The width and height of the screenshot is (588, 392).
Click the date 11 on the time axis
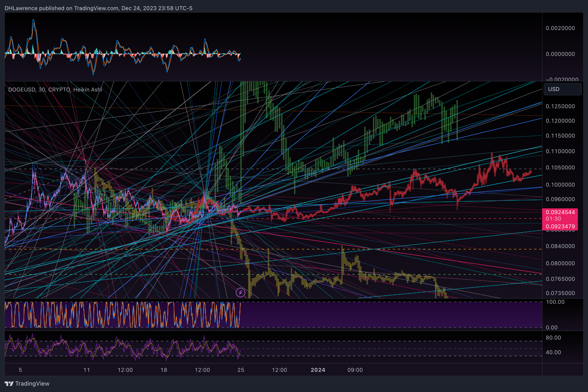87,370
